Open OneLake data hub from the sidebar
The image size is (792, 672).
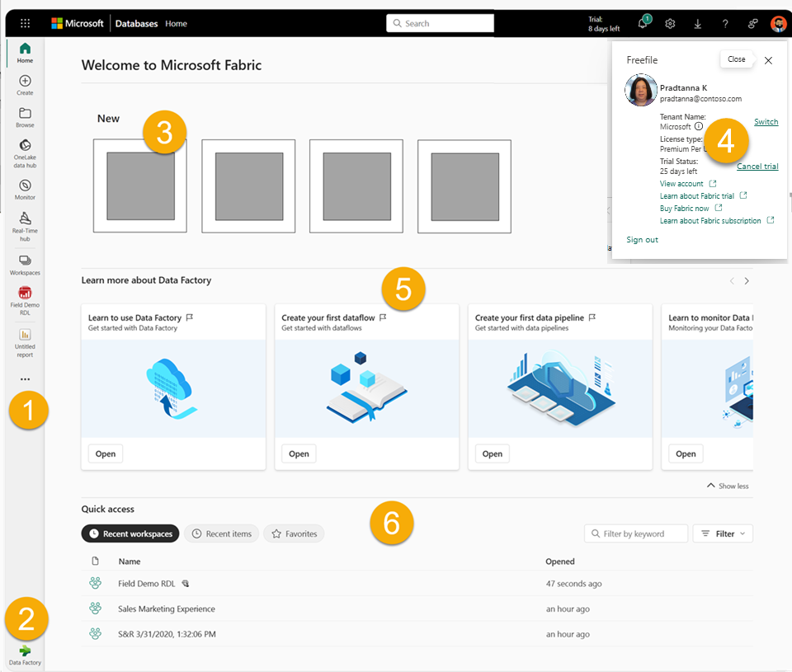(x=25, y=153)
